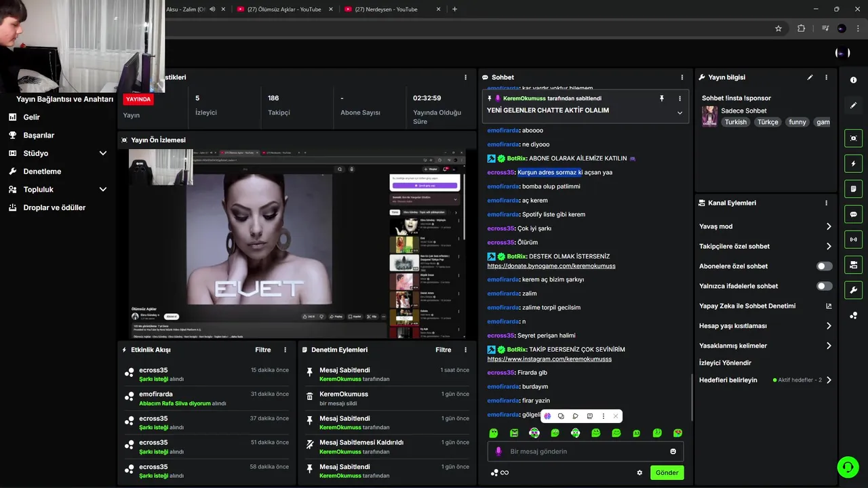The image size is (868, 488).
Task: Click the copy icon in floating toolbar
Action: coord(561,416)
